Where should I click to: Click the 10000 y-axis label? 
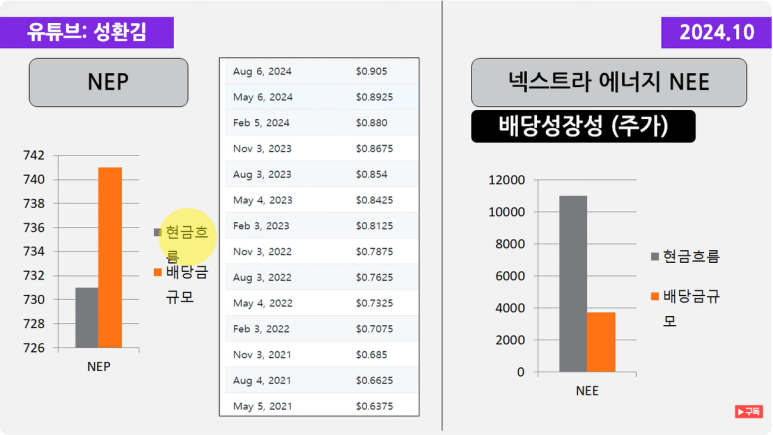tap(507, 212)
